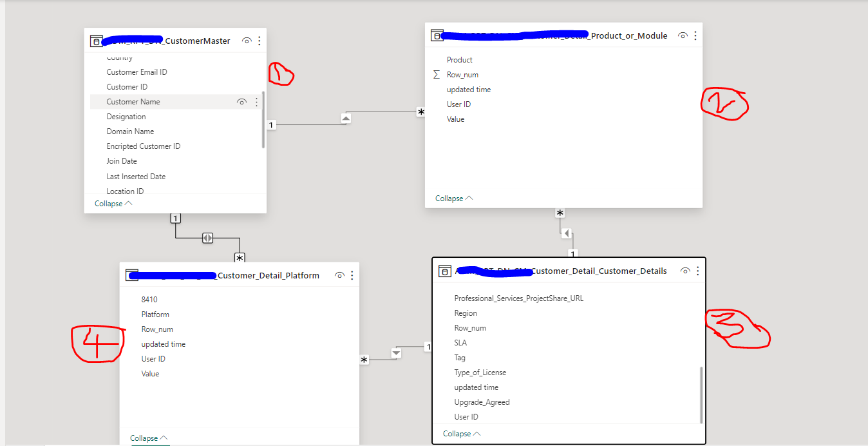The width and height of the screenshot is (868, 446).
Task: Select Row_num in Product_or_Module table
Action: [x=462, y=75]
